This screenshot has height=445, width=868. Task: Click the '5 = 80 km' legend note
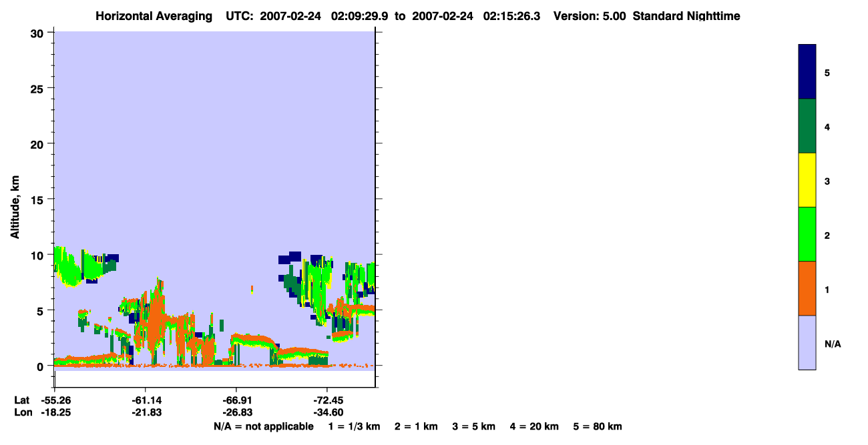pyautogui.click(x=598, y=426)
